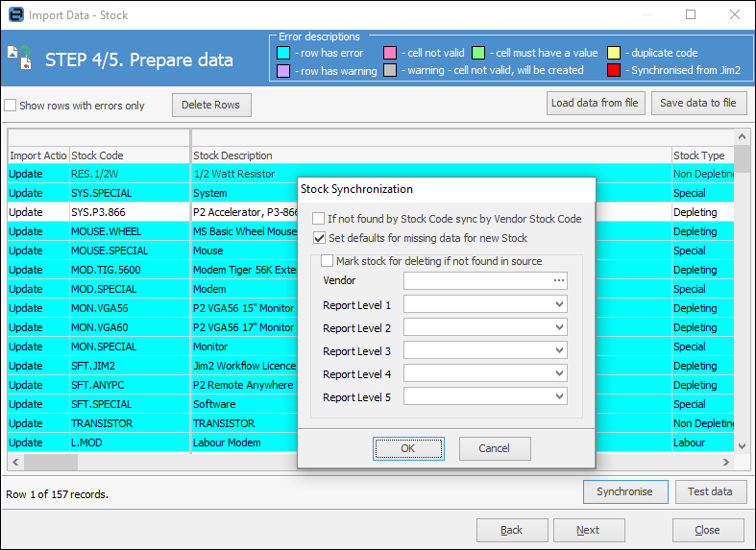Uncheck 'Set defaults for missing data' option

pos(319,238)
